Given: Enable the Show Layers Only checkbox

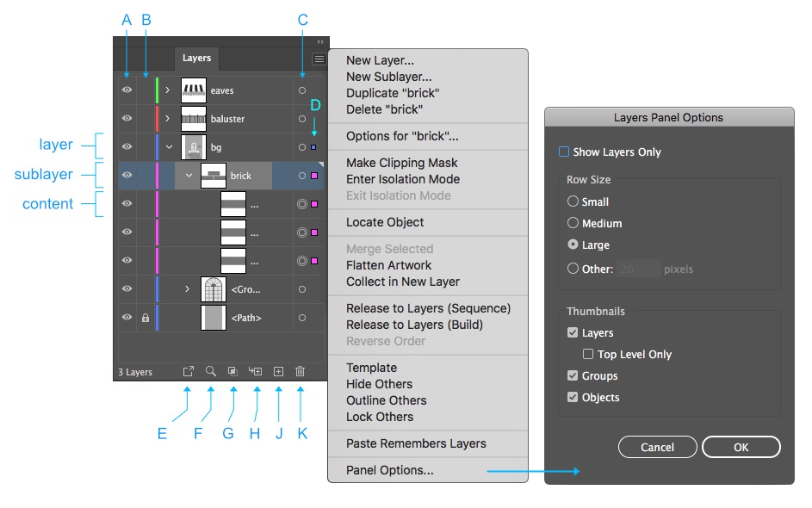Looking at the screenshot, I should (x=564, y=152).
